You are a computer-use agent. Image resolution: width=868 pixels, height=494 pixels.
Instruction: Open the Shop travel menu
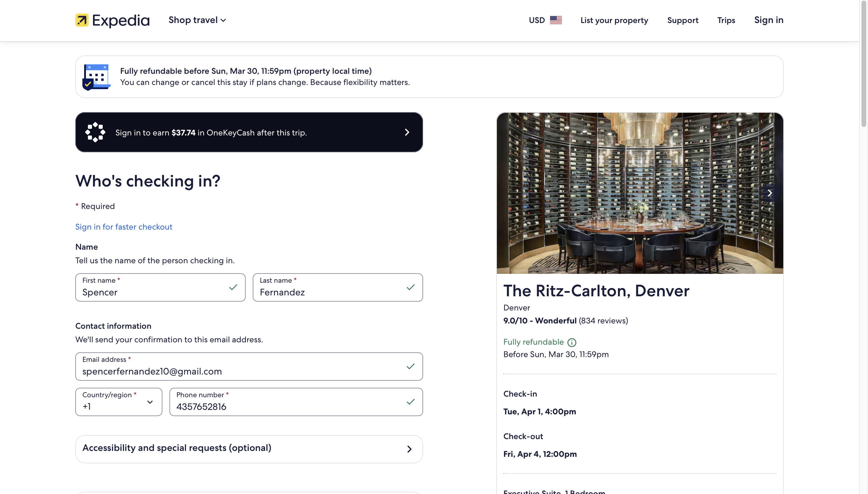(197, 20)
